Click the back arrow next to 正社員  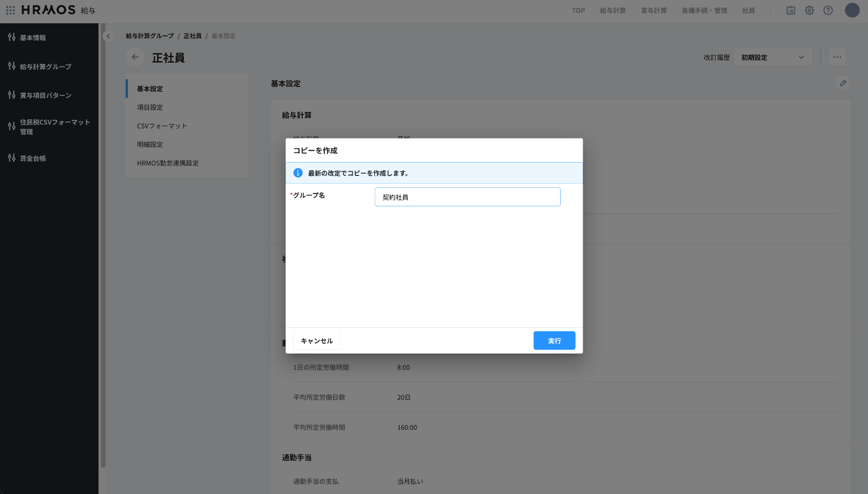(135, 57)
